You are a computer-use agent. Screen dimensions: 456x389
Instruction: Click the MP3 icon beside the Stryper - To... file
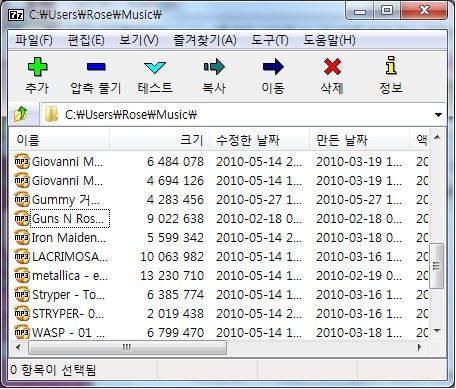(22, 294)
